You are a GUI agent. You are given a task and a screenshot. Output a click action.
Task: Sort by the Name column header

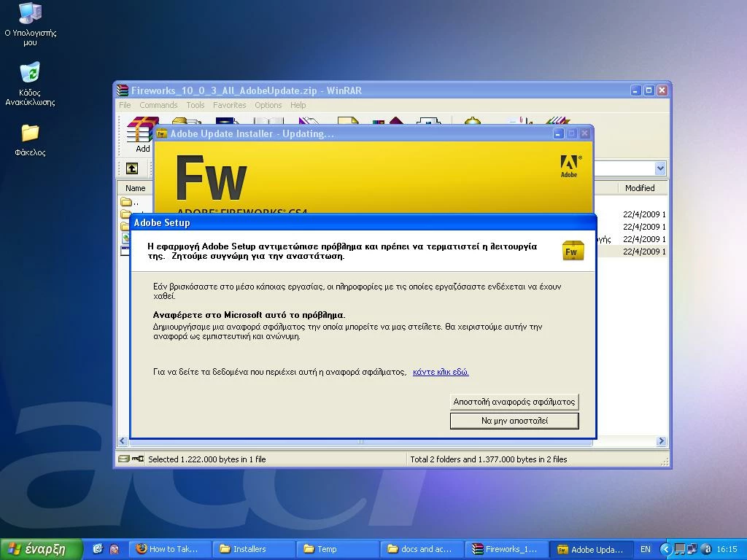tap(135, 188)
